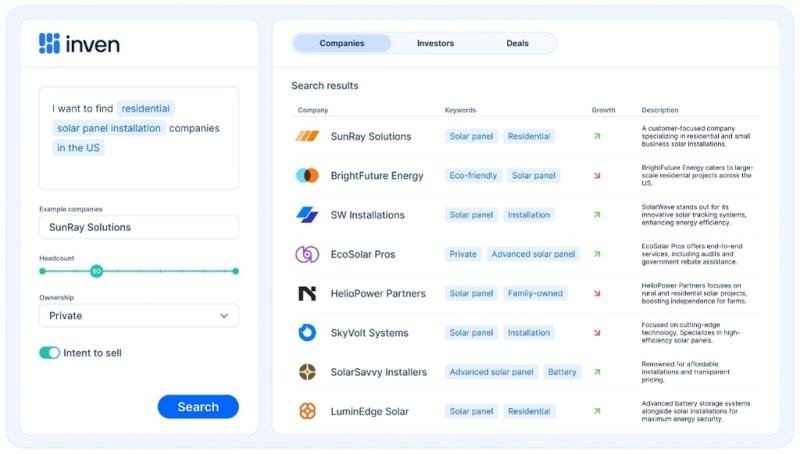Click EcoSolar Pros purple spiral logo
The width and height of the screenshot is (800, 454).
[307, 254]
